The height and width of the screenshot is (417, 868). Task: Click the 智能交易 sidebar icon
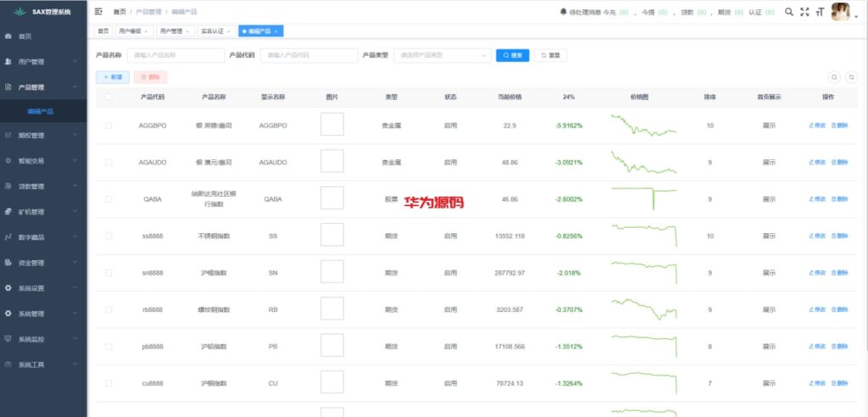pyautogui.click(x=8, y=161)
